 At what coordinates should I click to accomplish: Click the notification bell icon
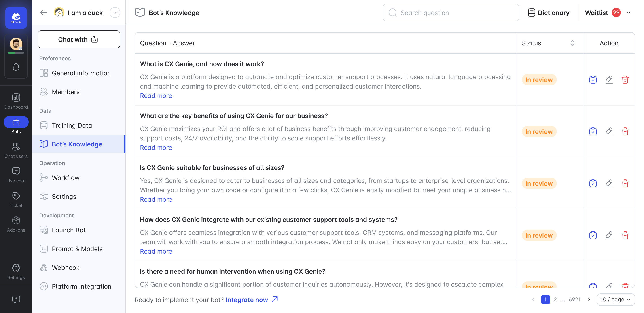click(16, 67)
